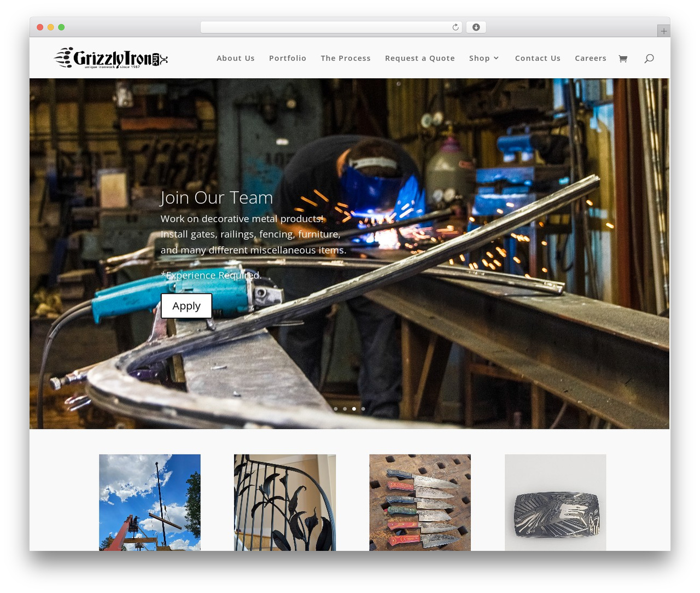Click the browser address bar
This screenshot has width=700, height=593.
tap(331, 27)
